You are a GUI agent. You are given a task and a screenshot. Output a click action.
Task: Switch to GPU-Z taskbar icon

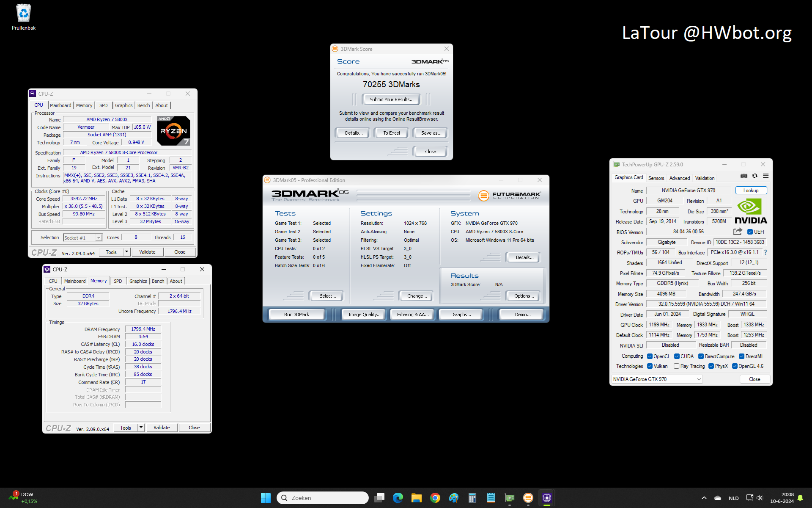[510, 498]
